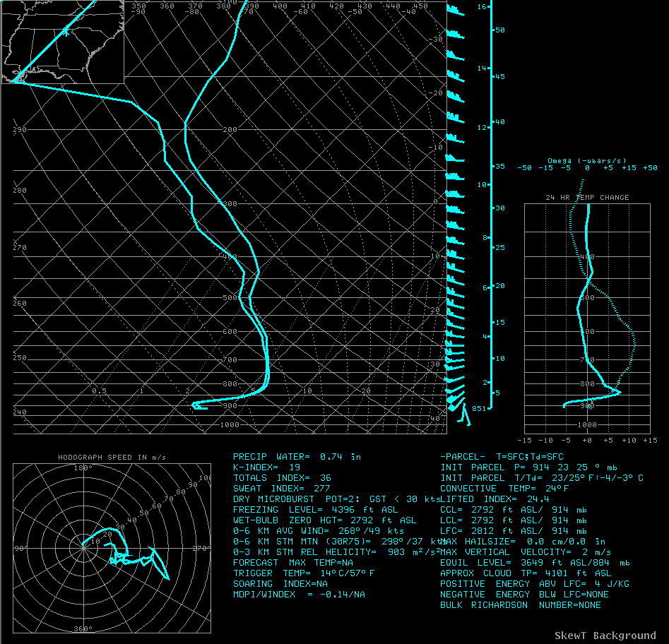
Task: Select the '-50' Omega scale label
Action: [524, 168]
